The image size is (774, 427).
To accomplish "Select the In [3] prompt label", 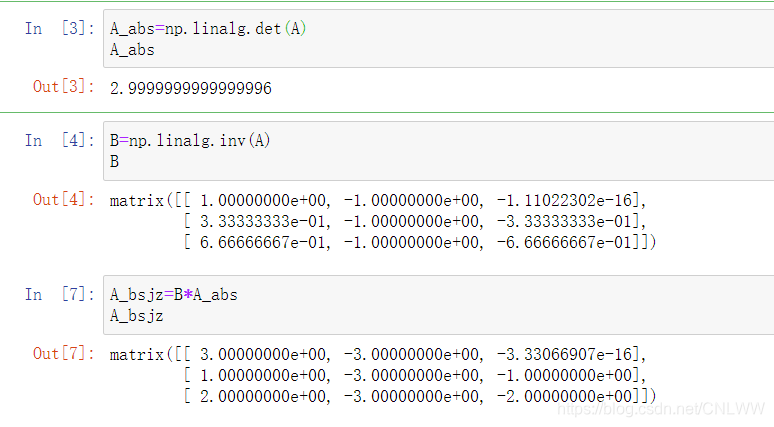I will 60,29.
